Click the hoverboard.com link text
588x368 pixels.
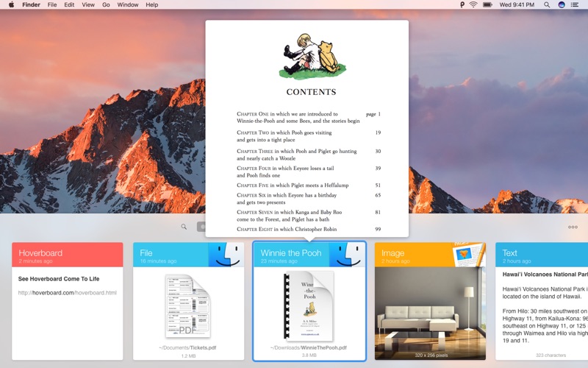coord(68,293)
